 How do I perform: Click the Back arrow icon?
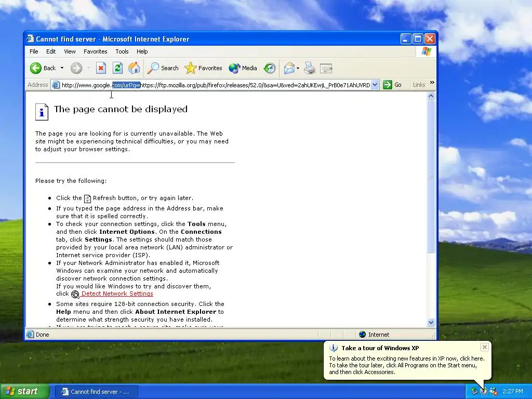click(x=36, y=68)
